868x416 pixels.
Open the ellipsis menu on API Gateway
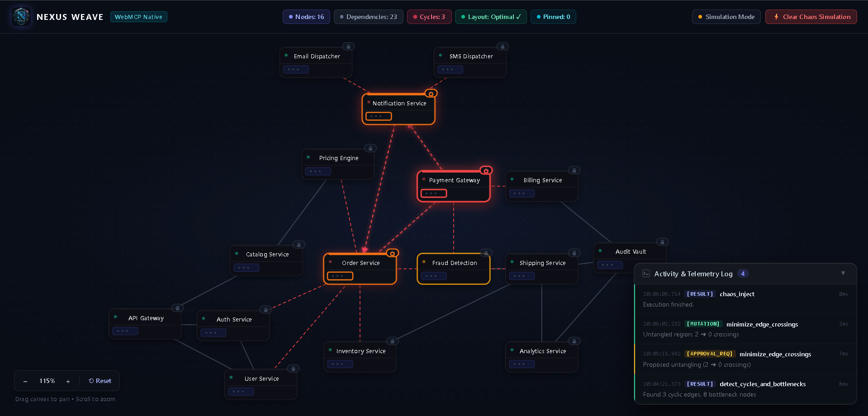[125, 331]
